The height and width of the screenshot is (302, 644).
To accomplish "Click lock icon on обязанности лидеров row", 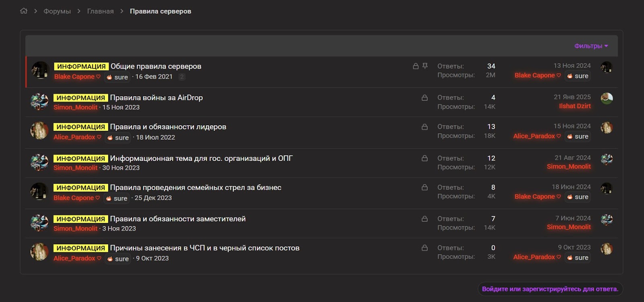I will pos(425,126).
